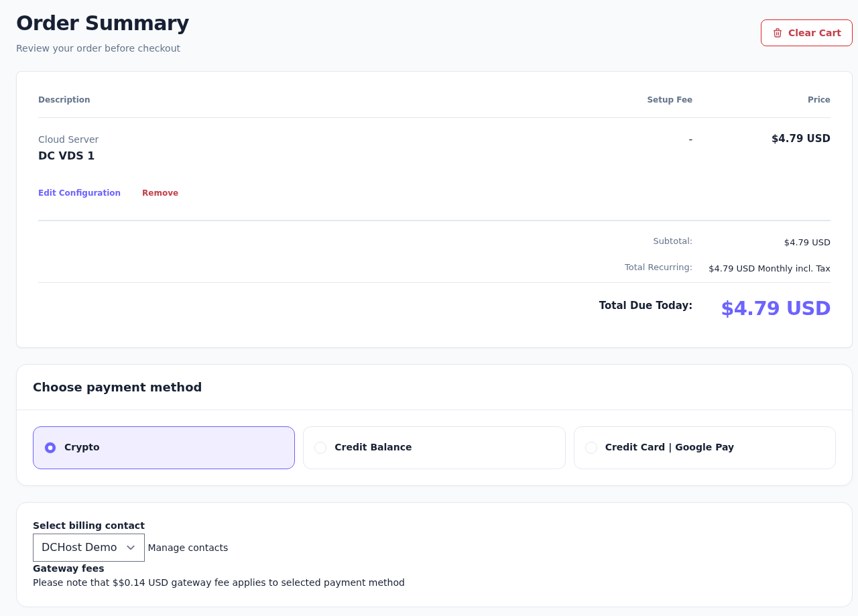Click the Setup Fee column header
This screenshot has height=616, width=858.
click(x=670, y=100)
